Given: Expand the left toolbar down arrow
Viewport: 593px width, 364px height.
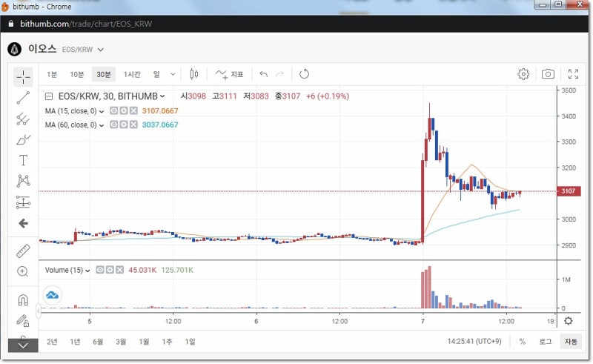Looking at the screenshot, I should pyautogui.click(x=23, y=345).
